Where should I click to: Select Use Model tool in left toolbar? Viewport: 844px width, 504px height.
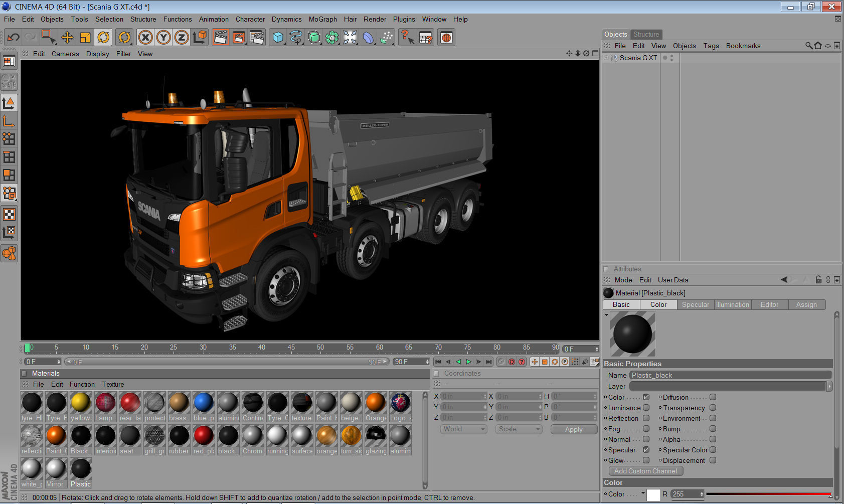point(9,103)
